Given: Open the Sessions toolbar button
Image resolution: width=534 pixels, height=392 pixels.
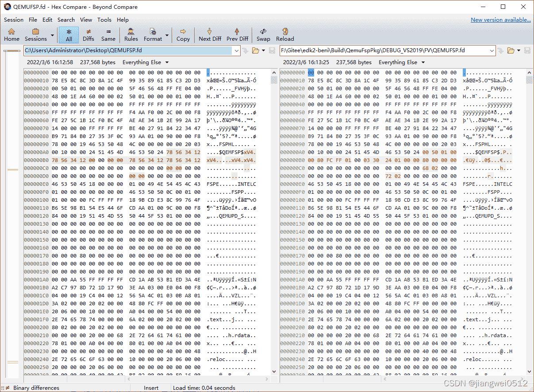Looking at the screenshot, I should (36, 35).
